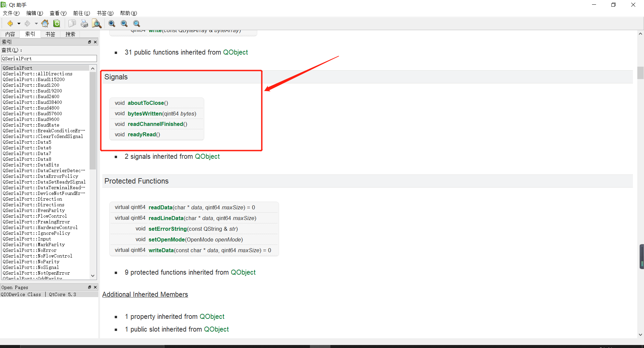The width and height of the screenshot is (644, 348).
Task: Open QObject link after '1 public slot'
Action: click(x=216, y=329)
